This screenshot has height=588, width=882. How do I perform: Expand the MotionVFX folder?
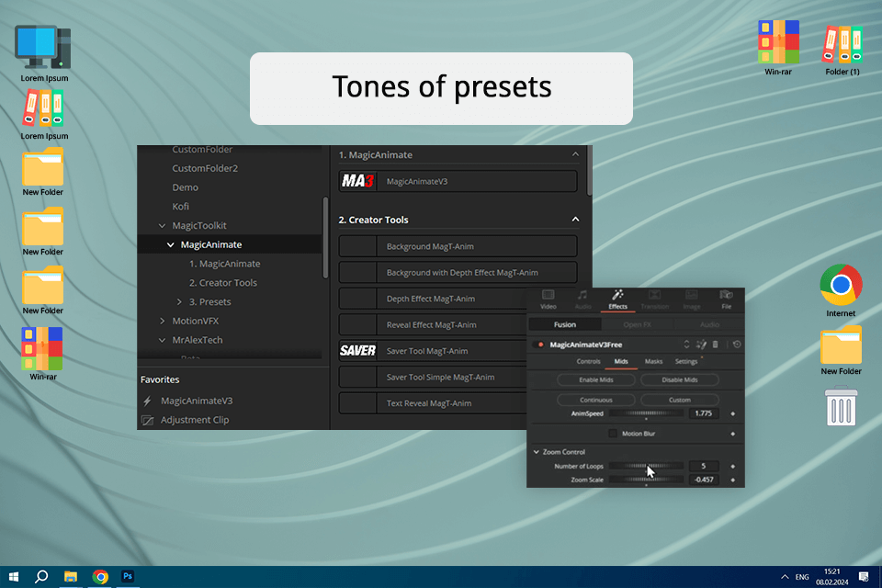pyautogui.click(x=163, y=321)
